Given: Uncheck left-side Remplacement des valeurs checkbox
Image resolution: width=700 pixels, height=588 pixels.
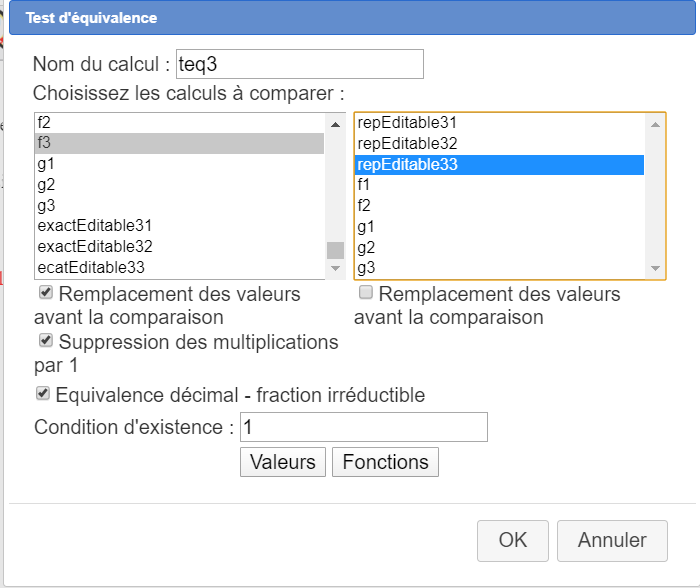Looking at the screenshot, I should pos(46,294).
